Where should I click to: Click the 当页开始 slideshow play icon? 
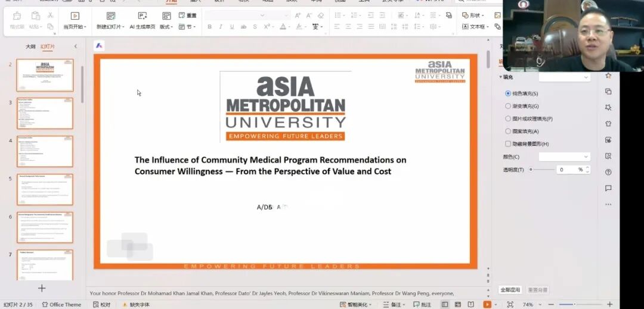coord(75,16)
